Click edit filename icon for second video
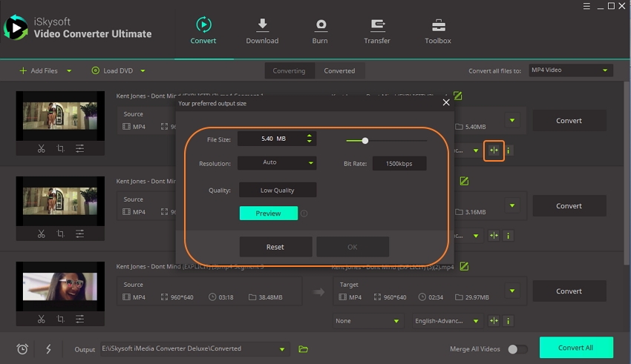 coord(464,181)
